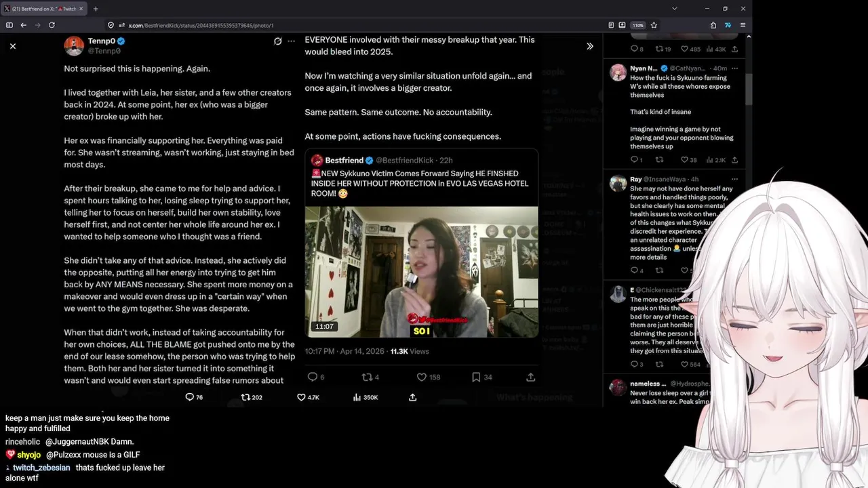The image size is (868, 488).
Task: Reply to Ray's comment showing 4
Action: click(x=634, y=270)
